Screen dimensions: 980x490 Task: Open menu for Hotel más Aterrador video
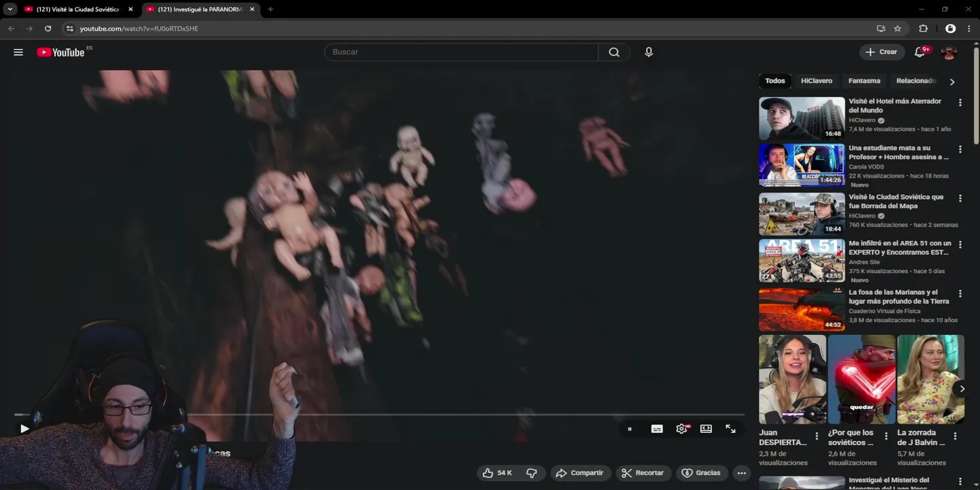[x=960, y=103]
